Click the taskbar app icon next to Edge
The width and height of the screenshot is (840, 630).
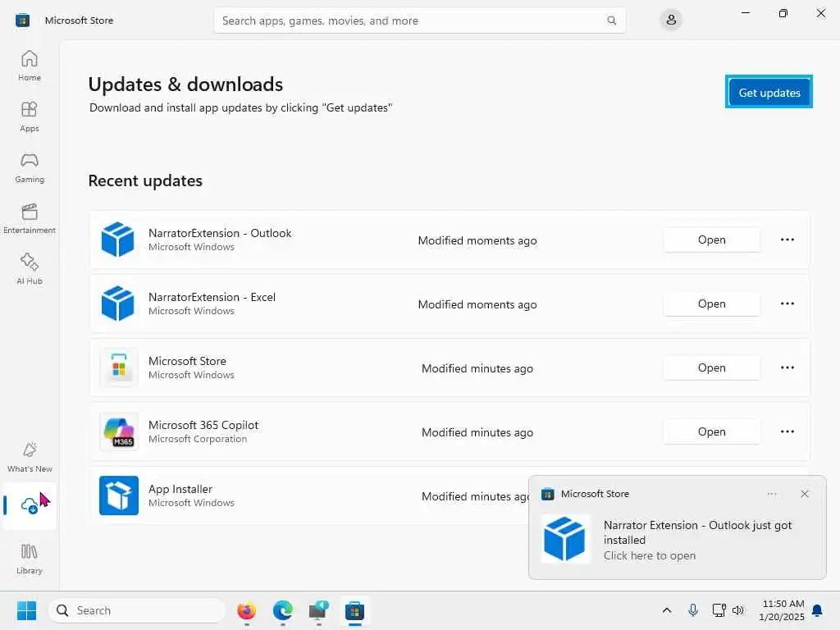coord(319,610)
